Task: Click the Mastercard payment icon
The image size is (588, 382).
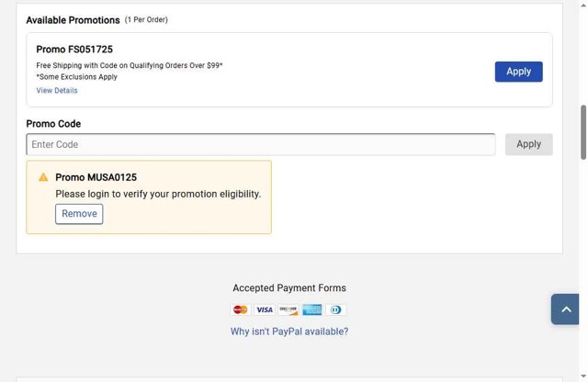Action: coord(241,309)
